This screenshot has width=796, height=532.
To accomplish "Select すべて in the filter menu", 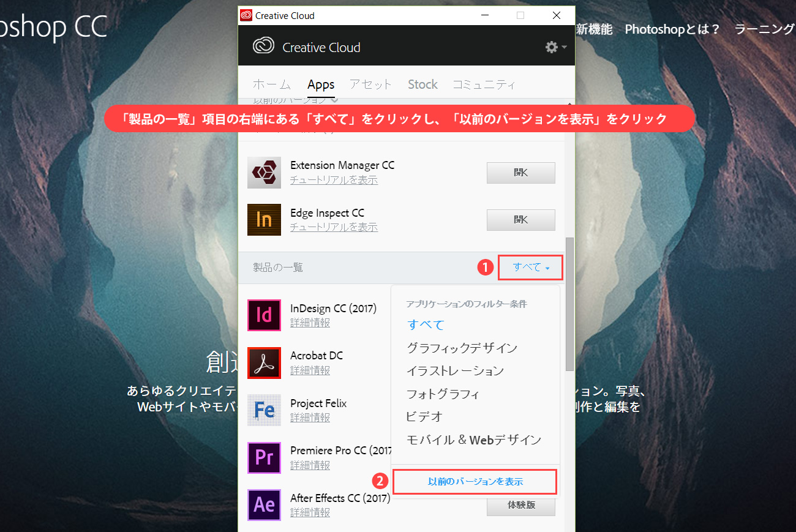I will pos(426,325).
